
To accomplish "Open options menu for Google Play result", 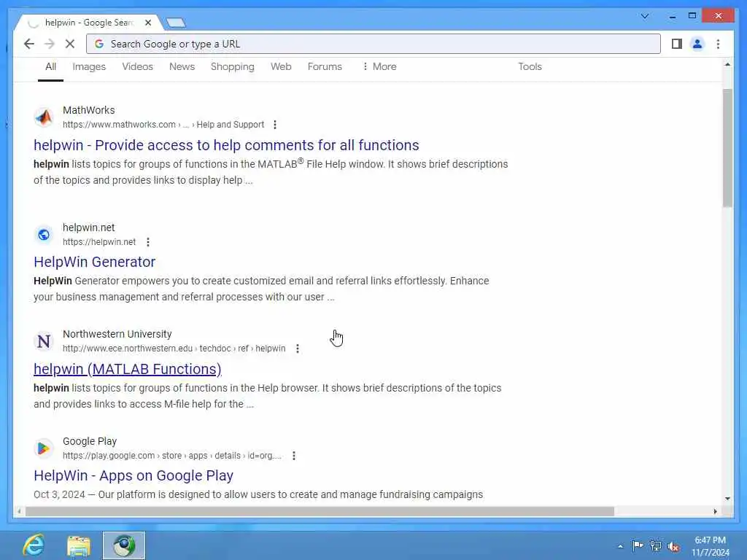I will click(294, 456).
